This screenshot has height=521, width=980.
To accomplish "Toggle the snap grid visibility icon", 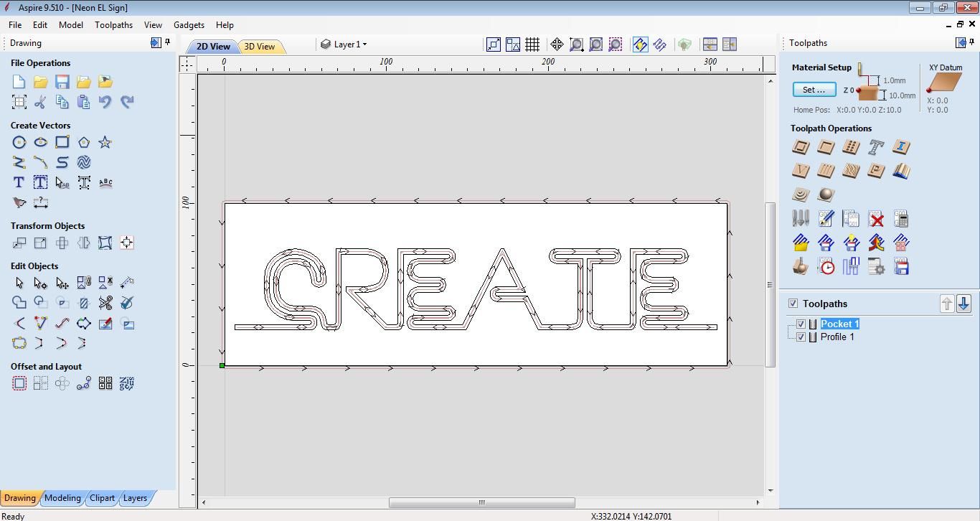I will 532,44.
